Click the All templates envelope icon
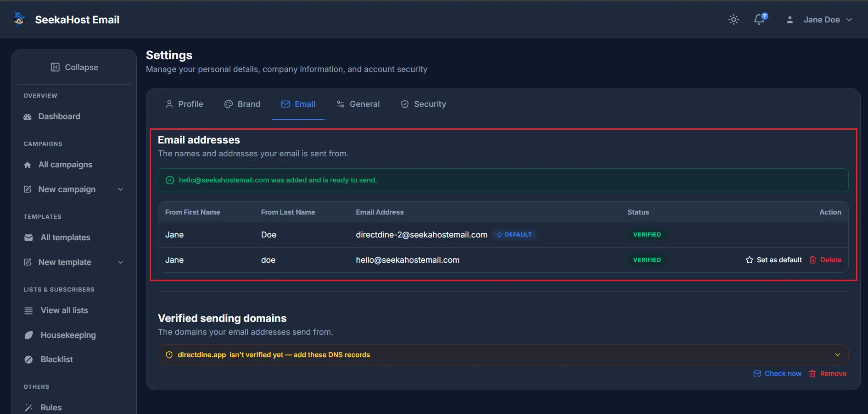Image resolution: width=868 pixels, height=414 pixels. (28, 237)
